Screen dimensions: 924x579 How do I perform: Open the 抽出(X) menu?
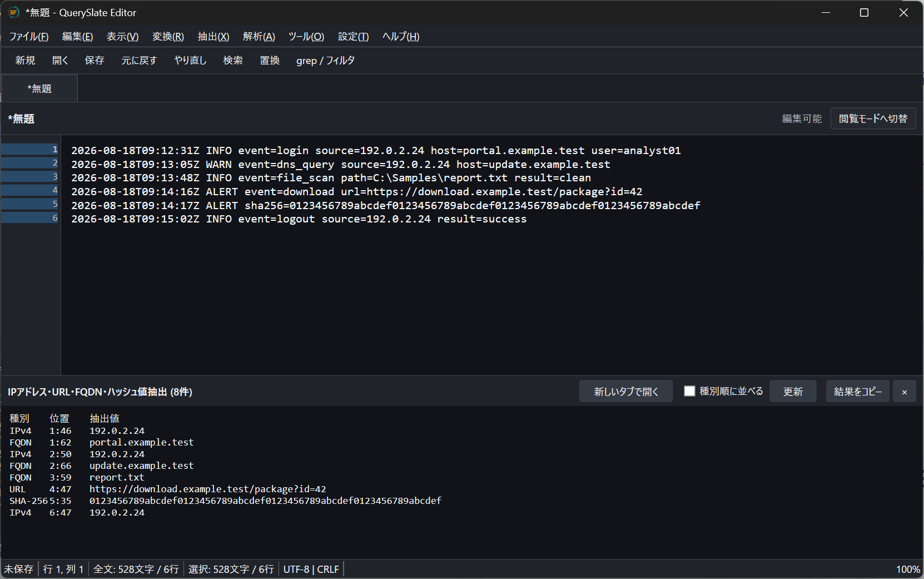coord(213,37)
